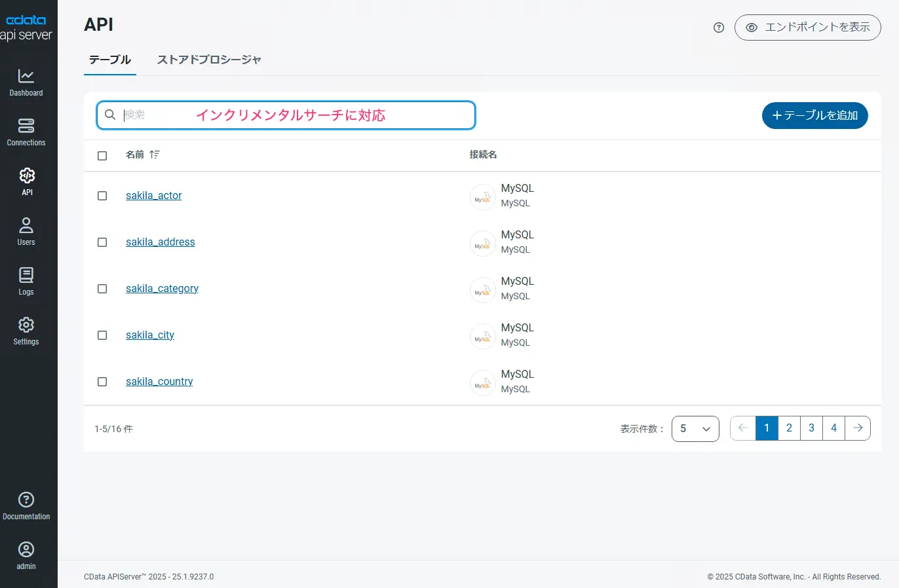Check the checkbox for sakila_country row
Screen dimensions: 899x588
(x=102, y=381)
